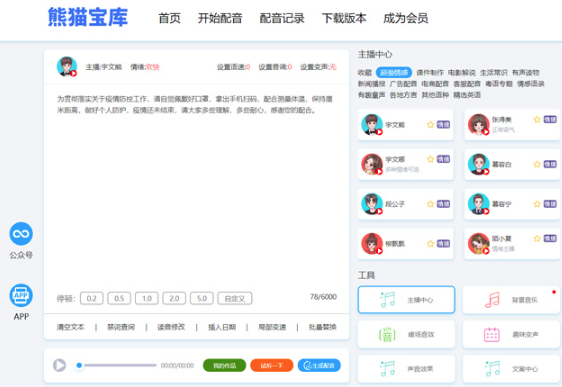Click 读音修改 below the editor
Screen dimensions: 562x387
(x=171, y=327)
